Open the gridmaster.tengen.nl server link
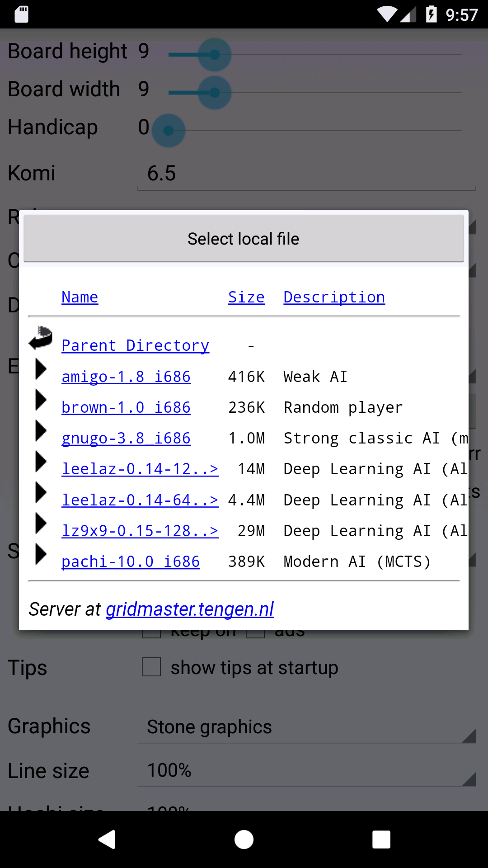The image size is (488, 868). pyautogui.click(x=190, y=609)
